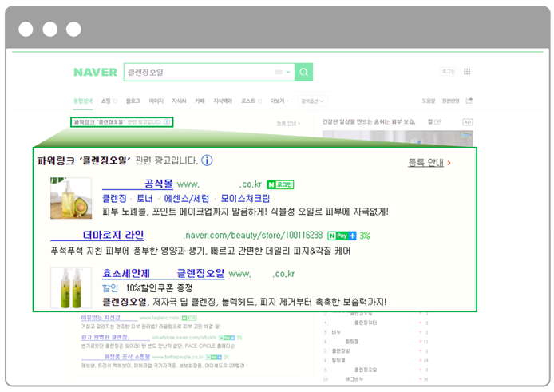Click the 에센스/세럼 sublink
Viewport: 554px width, 392px height.
[187, 198]
